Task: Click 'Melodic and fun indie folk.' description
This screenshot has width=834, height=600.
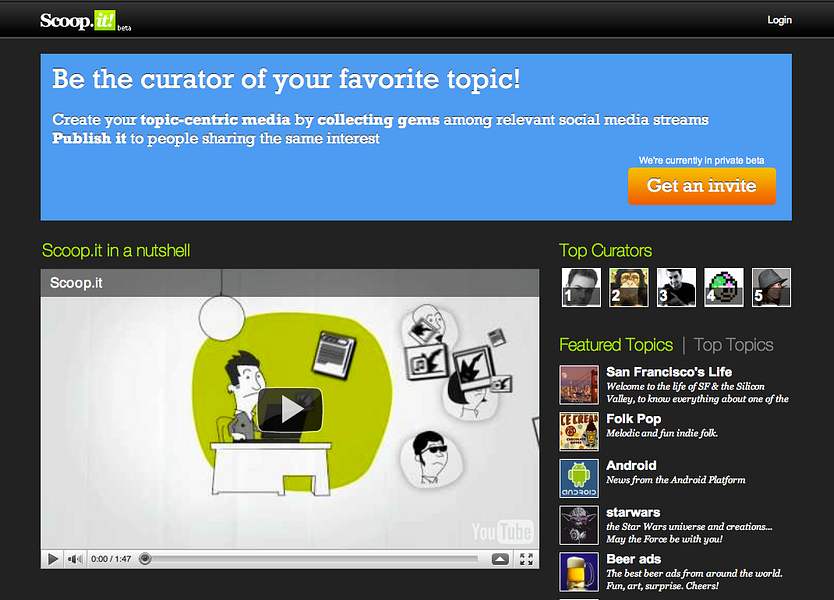Action: (662, 433)
